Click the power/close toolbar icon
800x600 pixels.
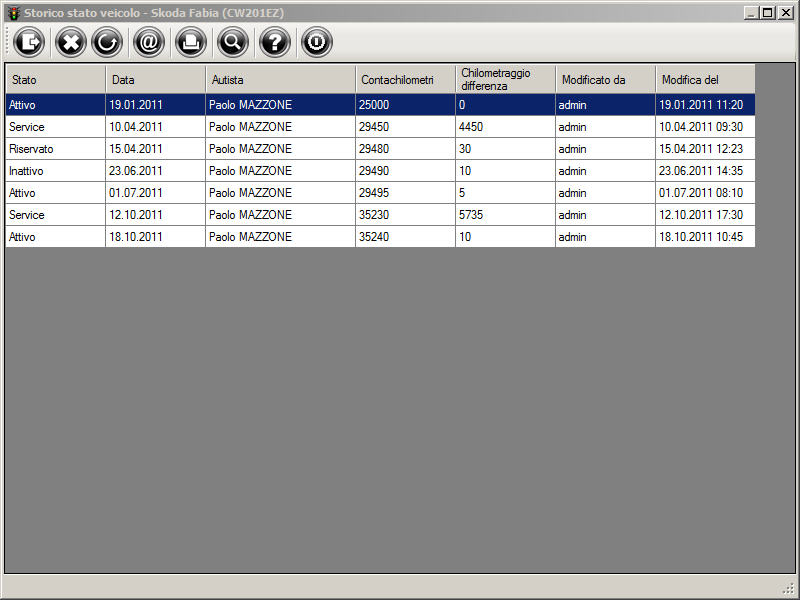click(x=316, y=42)
